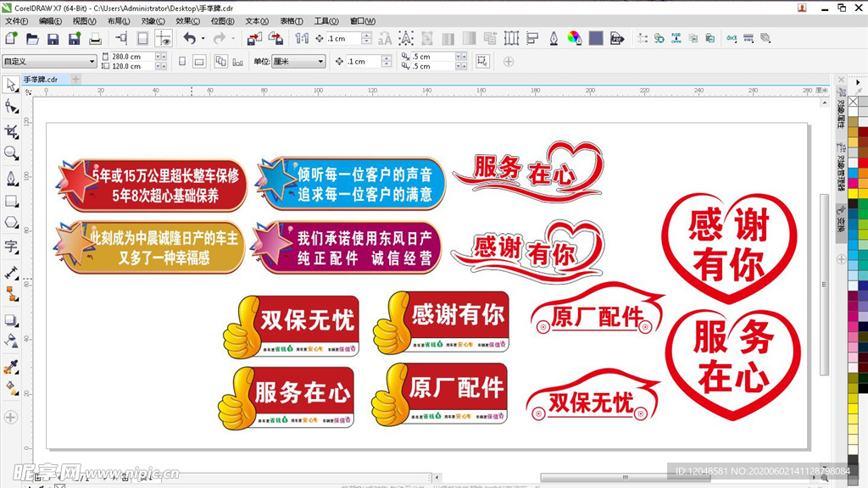Open the 布局(L) menu
Viewport: 868px width, 488px height.
click(119, 21)
